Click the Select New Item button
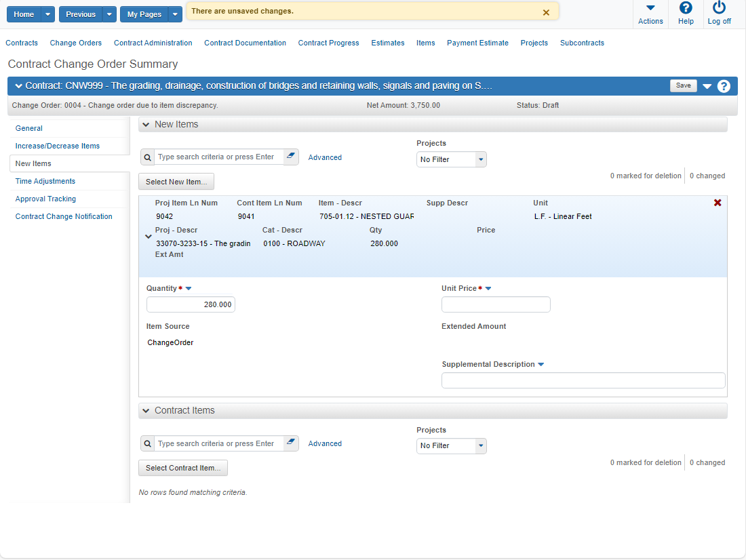 coord(176,182)
